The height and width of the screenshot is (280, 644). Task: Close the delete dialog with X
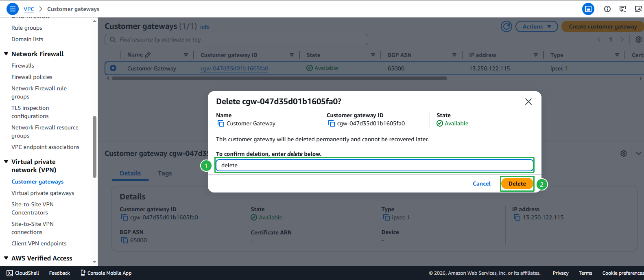point(528,102)
